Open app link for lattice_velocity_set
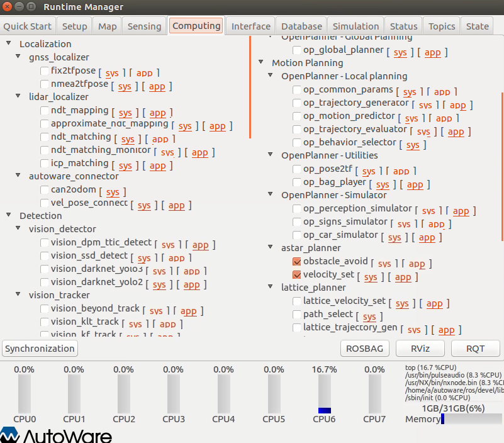The image size is (504, 443). (435, 303)
